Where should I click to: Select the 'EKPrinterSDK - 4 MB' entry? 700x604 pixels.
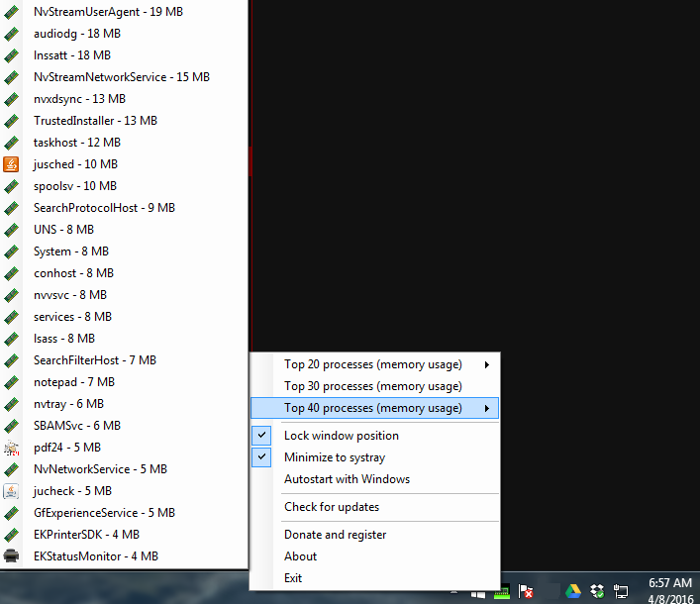[124, 535]
